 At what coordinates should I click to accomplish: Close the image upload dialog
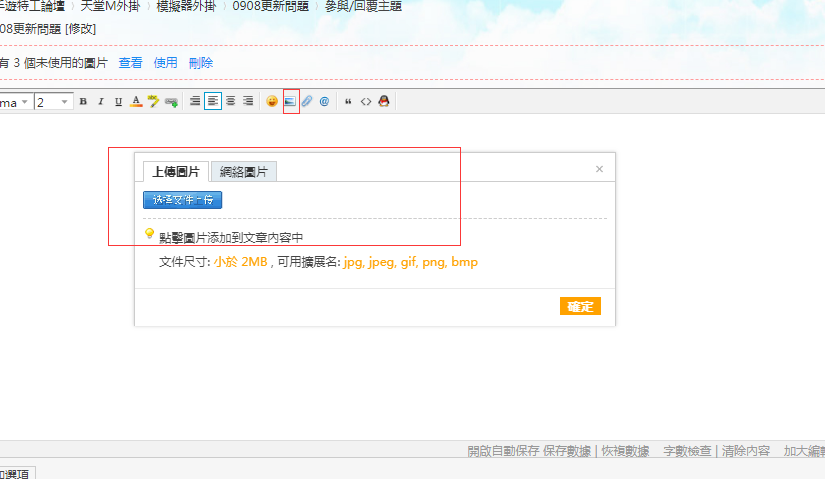point(599,169)
